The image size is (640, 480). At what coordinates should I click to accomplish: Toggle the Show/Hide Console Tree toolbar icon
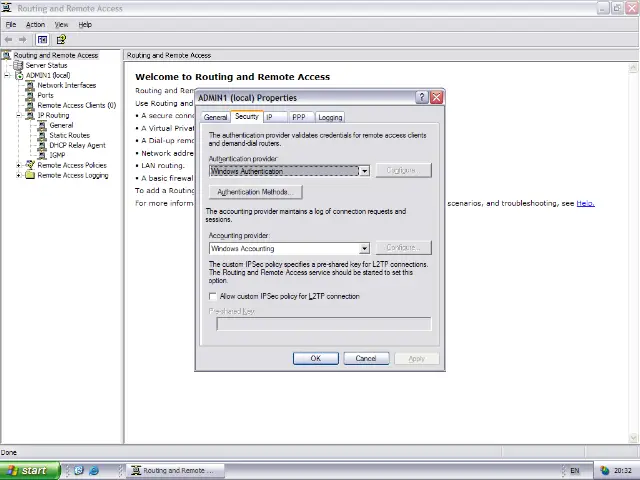(x=42, y=40)
